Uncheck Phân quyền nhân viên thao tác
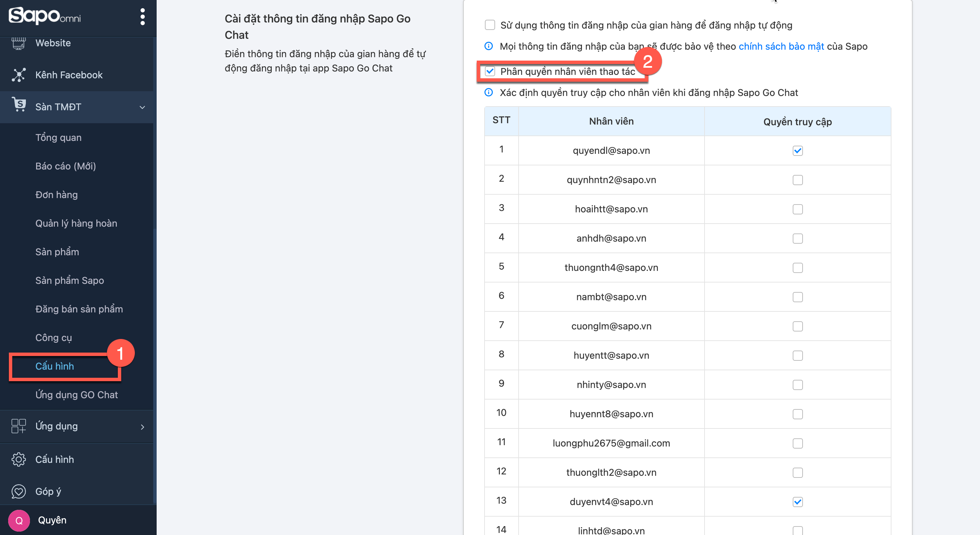The image size is (980, 535). [x=490, y=71]
